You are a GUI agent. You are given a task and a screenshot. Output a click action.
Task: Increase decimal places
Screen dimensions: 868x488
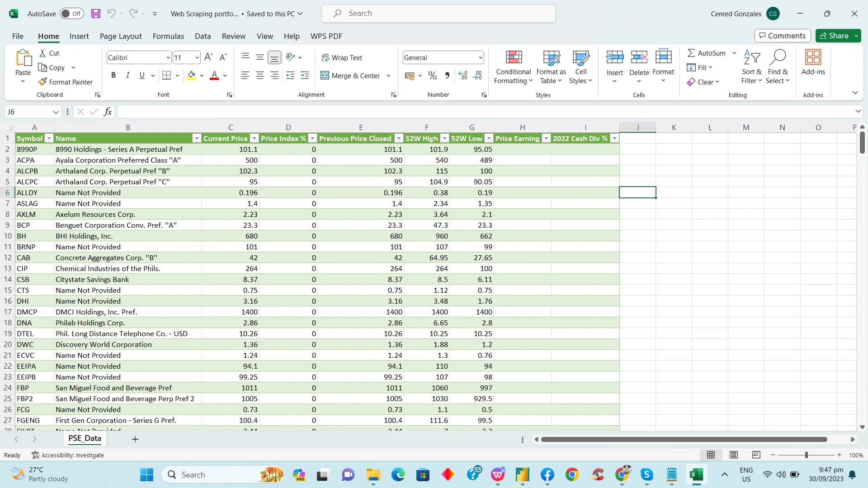[462, 75]
